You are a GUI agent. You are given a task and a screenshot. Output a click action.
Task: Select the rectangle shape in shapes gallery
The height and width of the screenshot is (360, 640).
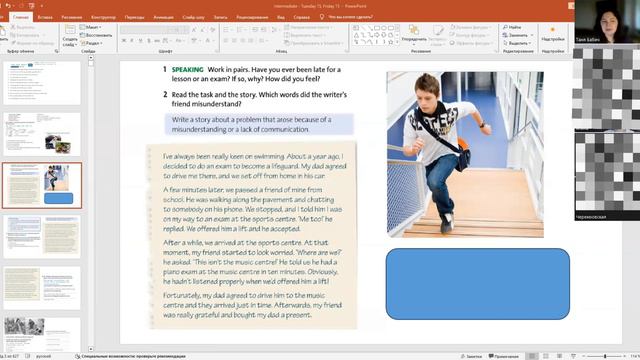[377, 28]
